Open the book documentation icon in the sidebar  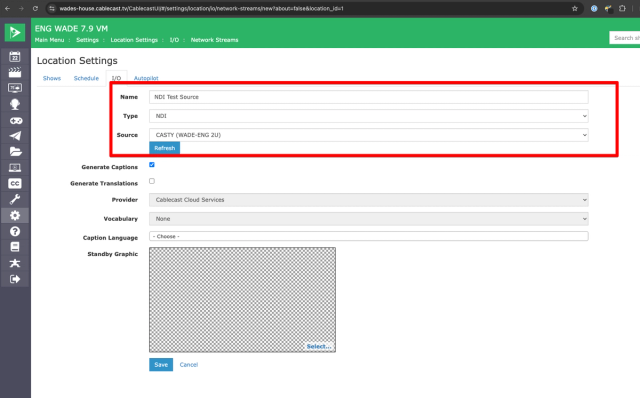(x=15, y=247)
